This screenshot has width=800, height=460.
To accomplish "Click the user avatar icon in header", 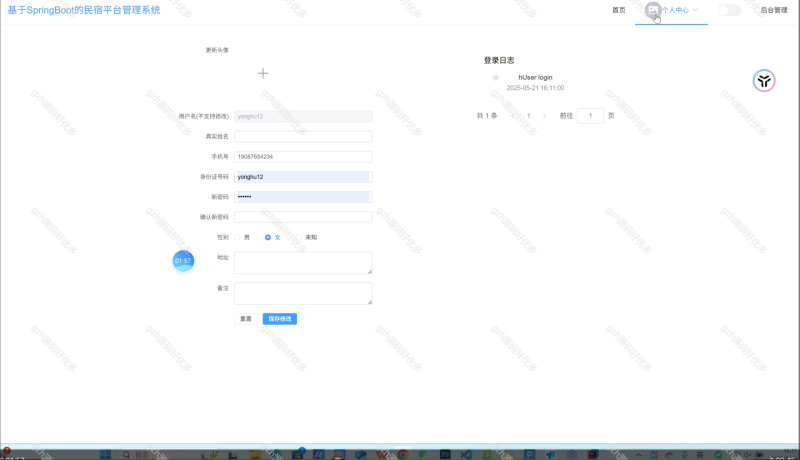I will pos(653,10).
